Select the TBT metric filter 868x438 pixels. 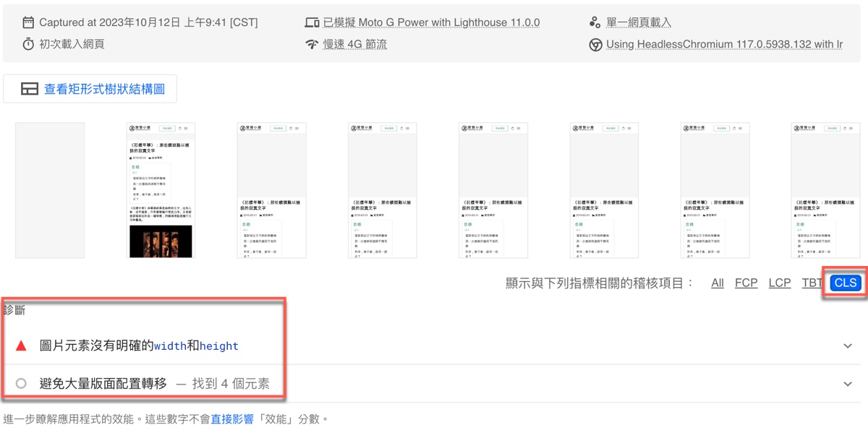click(812, 283)
